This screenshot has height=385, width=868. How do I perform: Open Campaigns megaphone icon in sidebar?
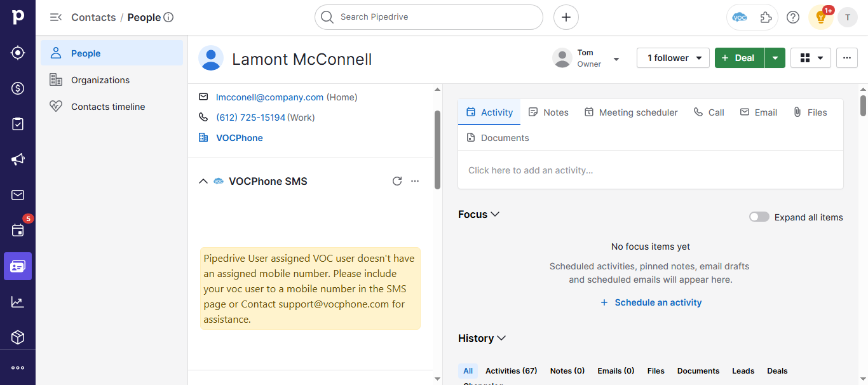(18, 159)
